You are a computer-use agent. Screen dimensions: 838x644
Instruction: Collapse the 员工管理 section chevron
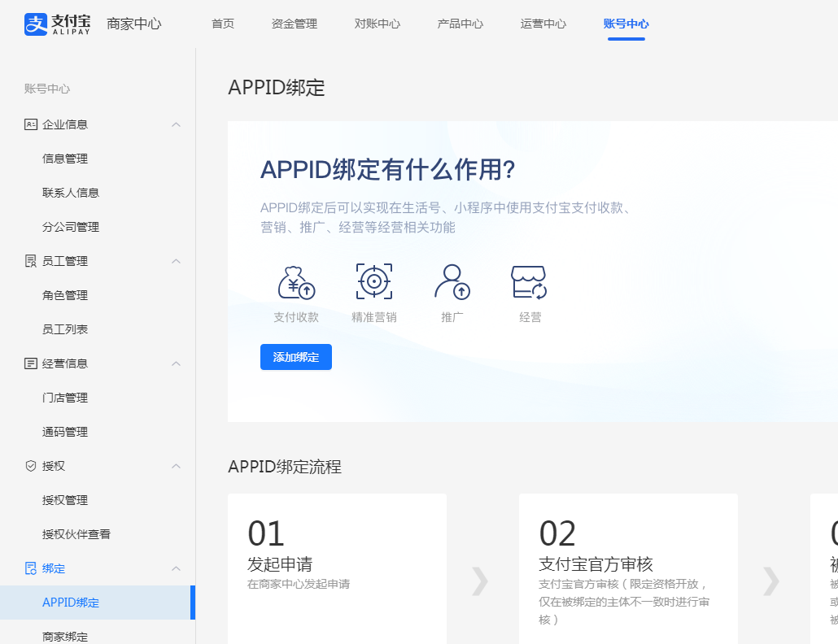176,261
